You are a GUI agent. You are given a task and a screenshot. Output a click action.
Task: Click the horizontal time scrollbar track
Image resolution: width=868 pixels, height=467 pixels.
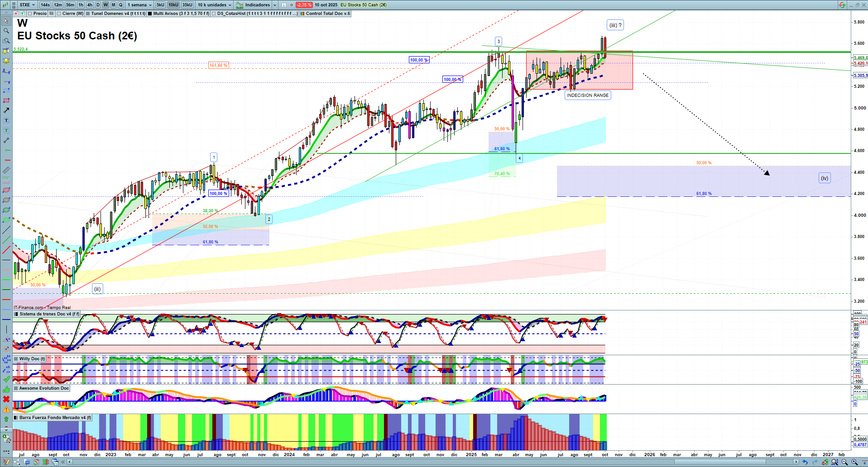432,462
